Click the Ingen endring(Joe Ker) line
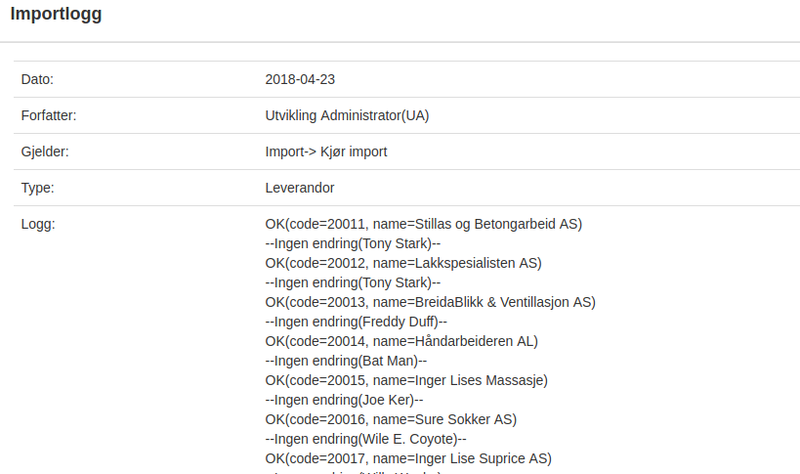 click(344, 400)
